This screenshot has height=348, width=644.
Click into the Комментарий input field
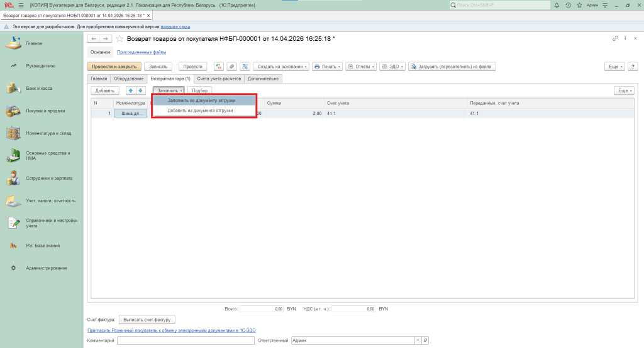(184, 340)
